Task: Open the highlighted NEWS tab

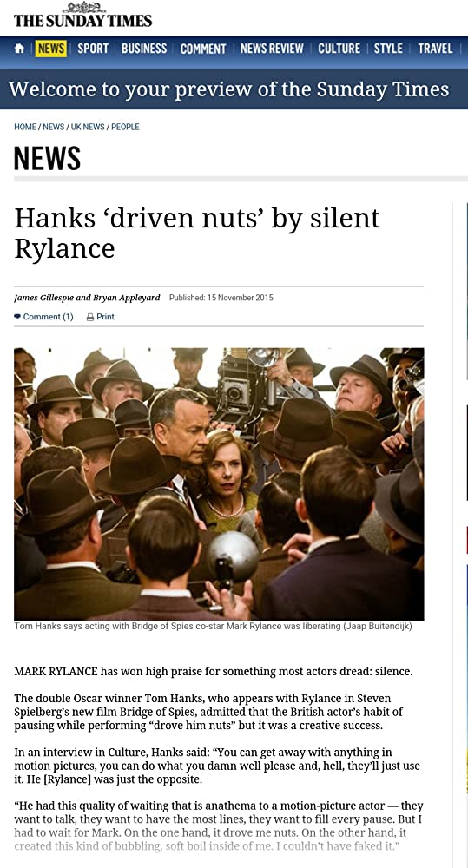Action: pos(51,49)
